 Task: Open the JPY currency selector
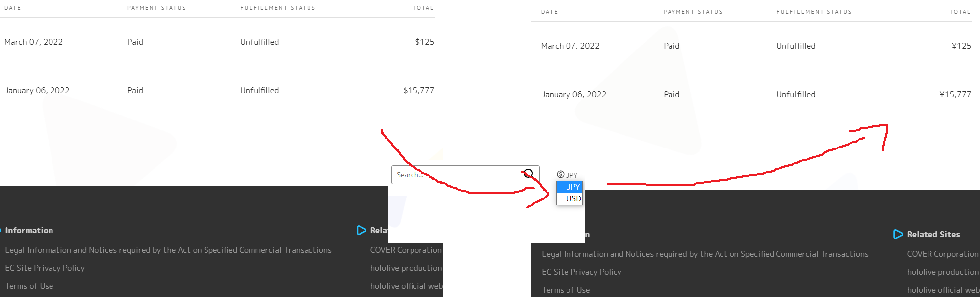[x=567, y=175]
